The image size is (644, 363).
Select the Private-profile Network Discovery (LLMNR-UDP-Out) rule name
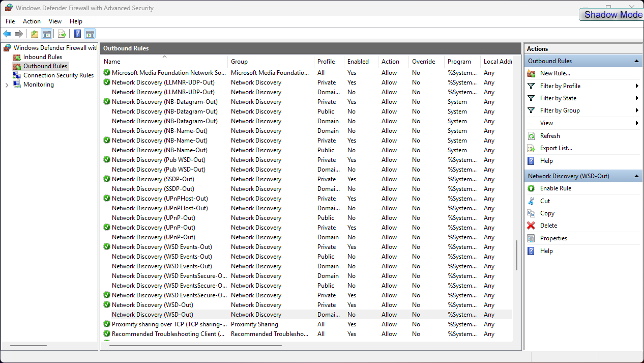click(163, 82)
